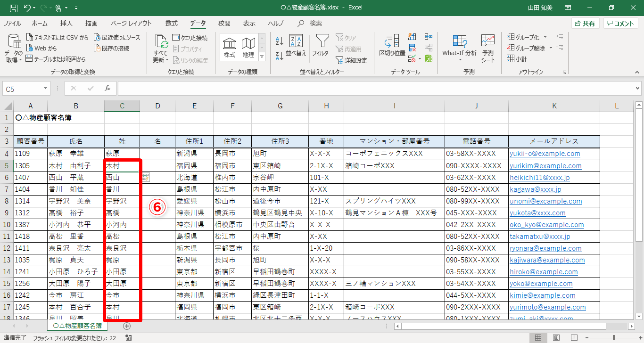Viewport: 644px width, 343px height.
Task: Import data from Web (Web から)
Action: (x=42, y=48)
